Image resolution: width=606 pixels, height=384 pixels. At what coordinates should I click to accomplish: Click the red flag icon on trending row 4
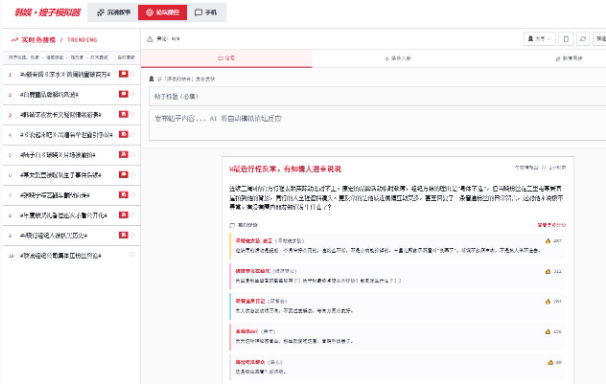click(123, 134)
